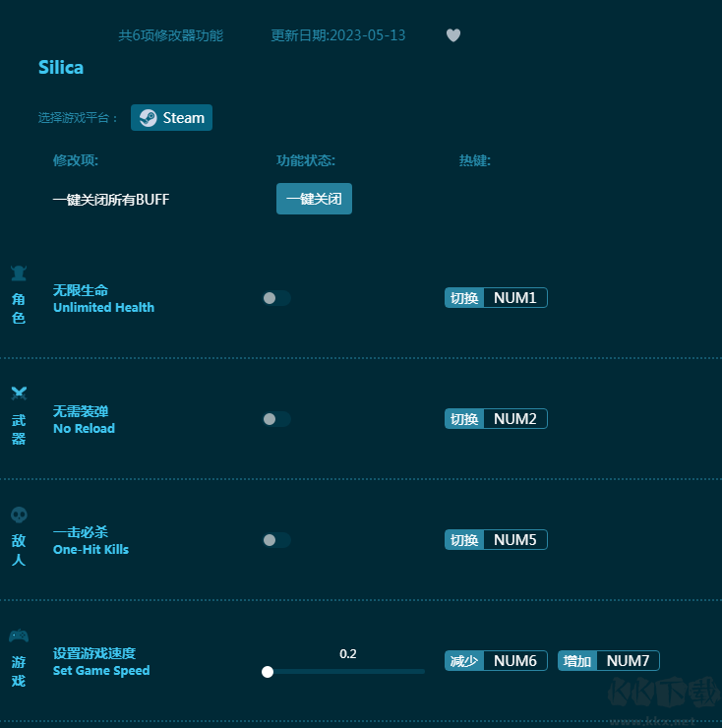Click the Set Game Speed slider handle
This screenshot has height=728, width=722.
pos(268,672)
